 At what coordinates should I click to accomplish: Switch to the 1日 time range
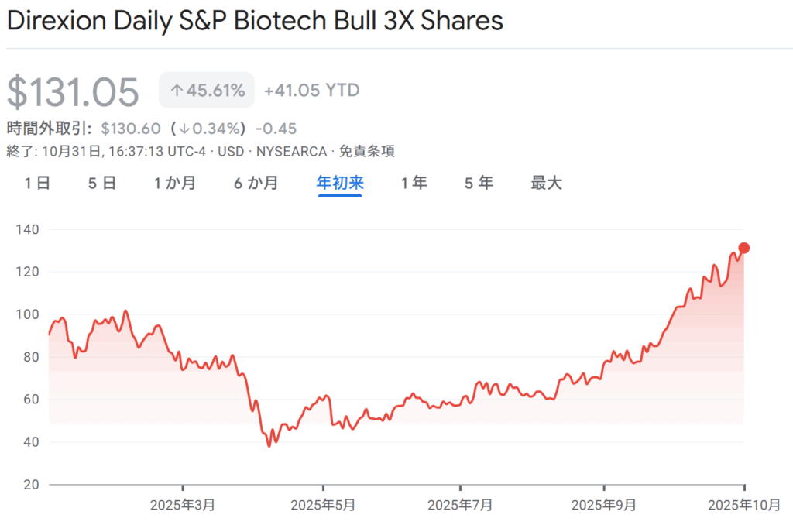[x=37, y=184]
